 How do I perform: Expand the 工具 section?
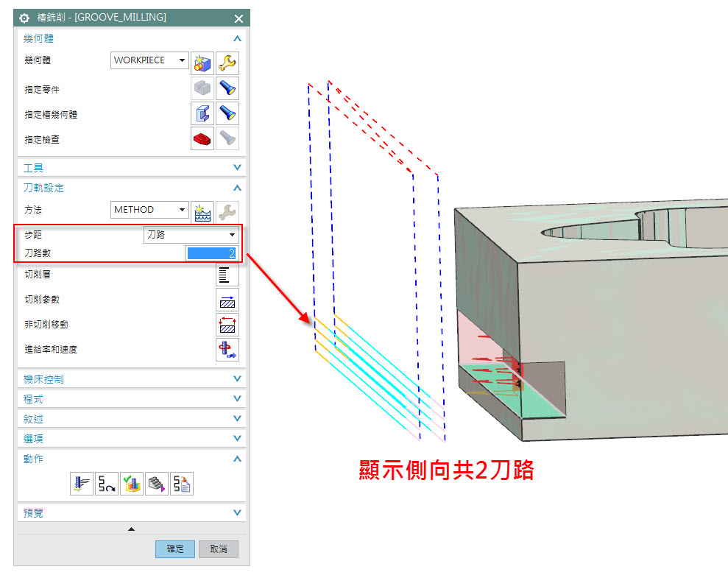[237, 167]
